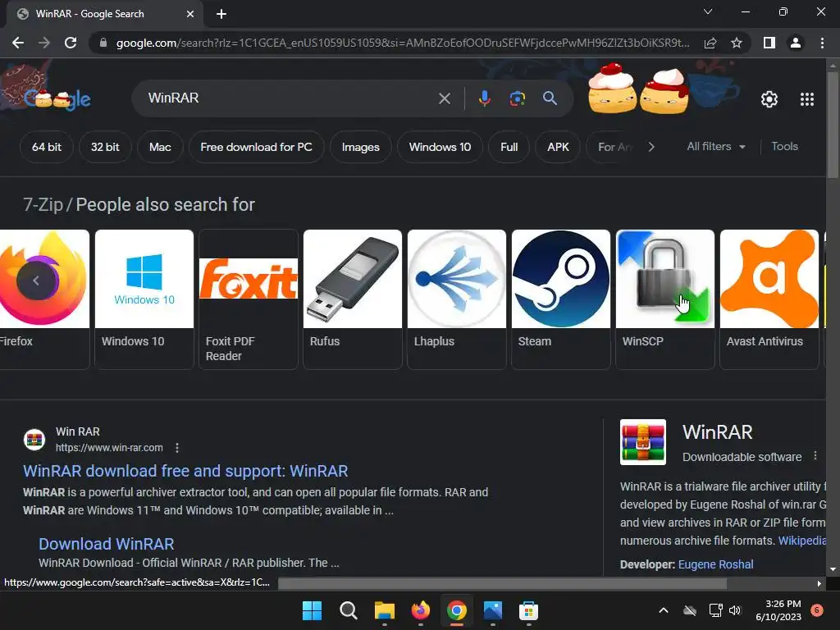The width and height of the screenshot is (840, 630).
Task: Select the Free download for PC chip
Action: pos(256,147)
